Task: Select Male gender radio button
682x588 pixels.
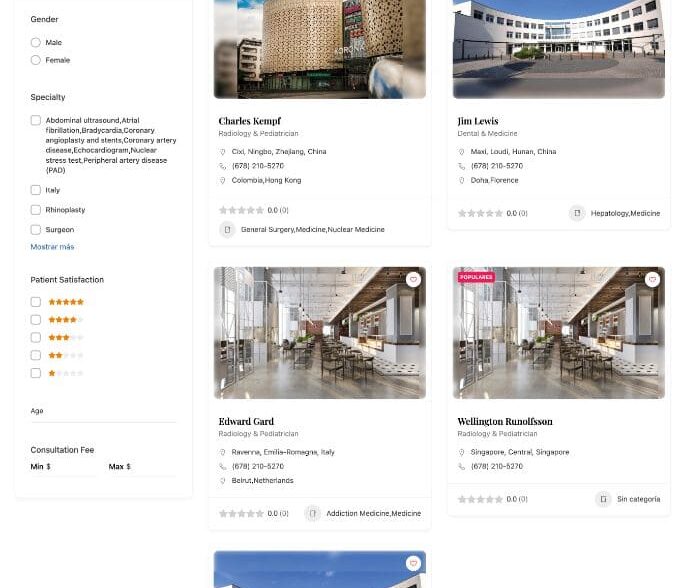Action: [x=36, y=42]
